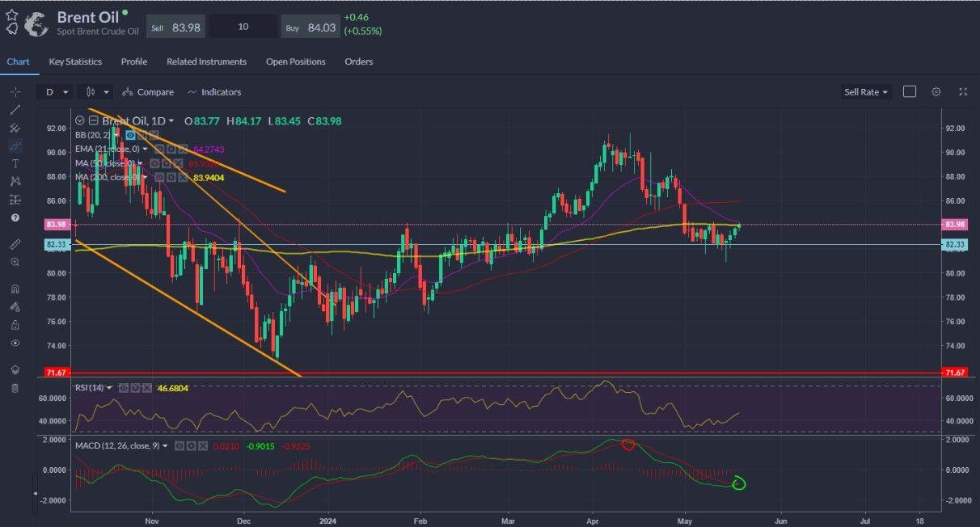Open the Sell Rate dropdown
Viewport: 980px width, 527px height.
(866, 92)
